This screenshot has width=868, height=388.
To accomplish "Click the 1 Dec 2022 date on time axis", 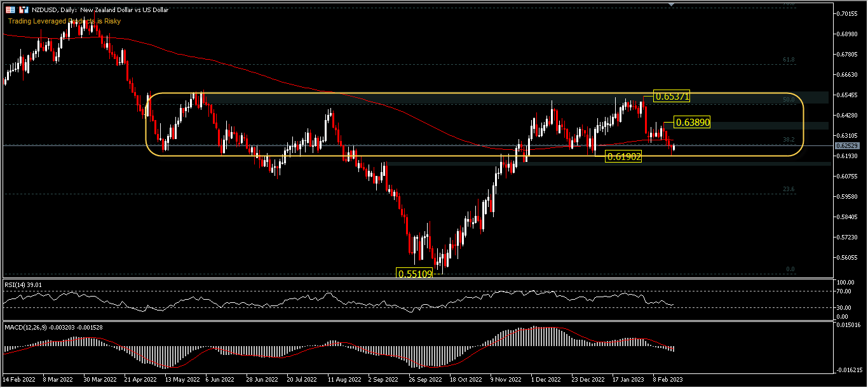I will pyautogui.click(x=546, y=379).
